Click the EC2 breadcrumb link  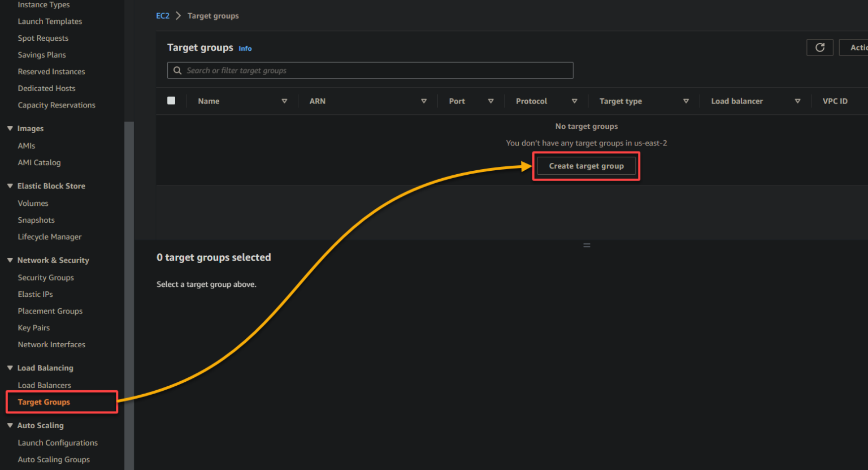(162, 15)
